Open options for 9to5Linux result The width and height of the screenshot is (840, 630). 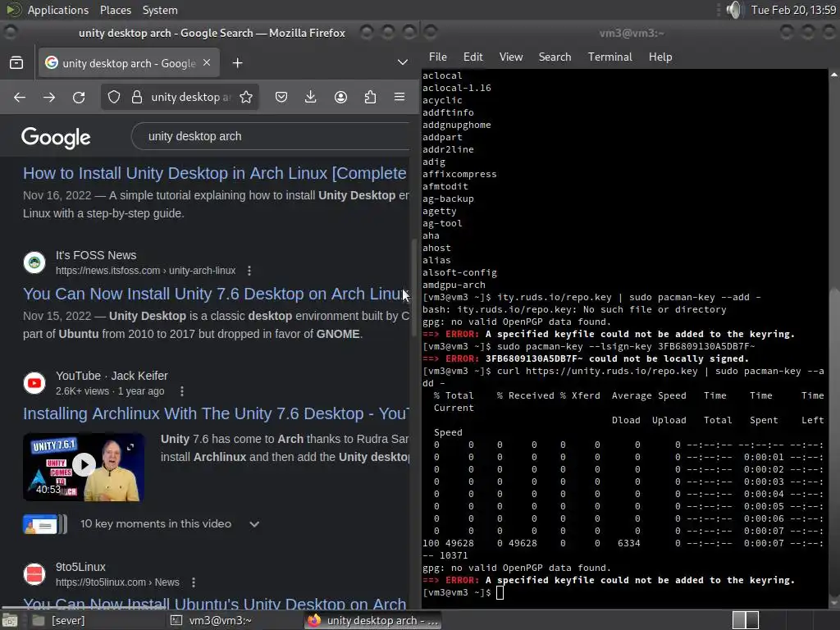(x=194, y=582)
